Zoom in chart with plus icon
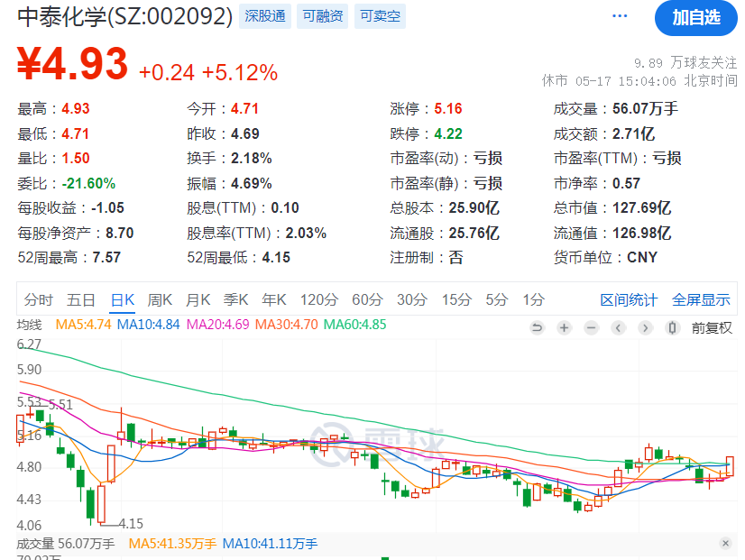 coord(564,327)
